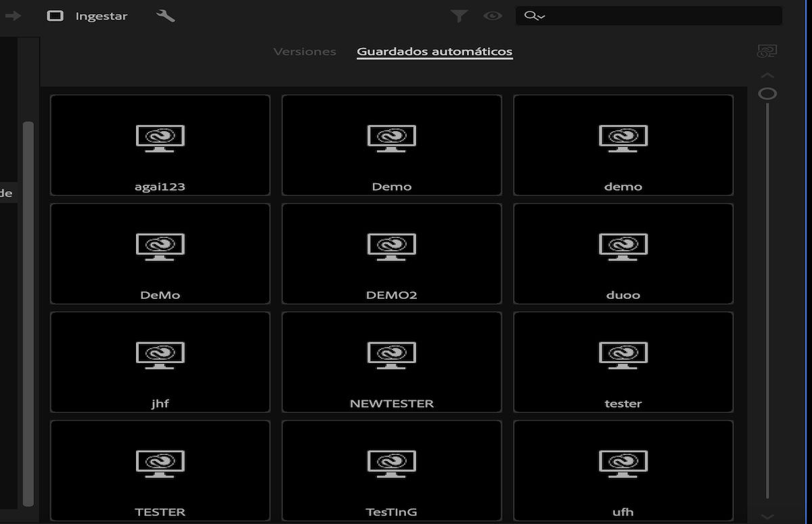The height and width of the screenshot is (524, 812).
Task: Click the Creative Cloud icon on the duoo card
Action: click(623, 246)
